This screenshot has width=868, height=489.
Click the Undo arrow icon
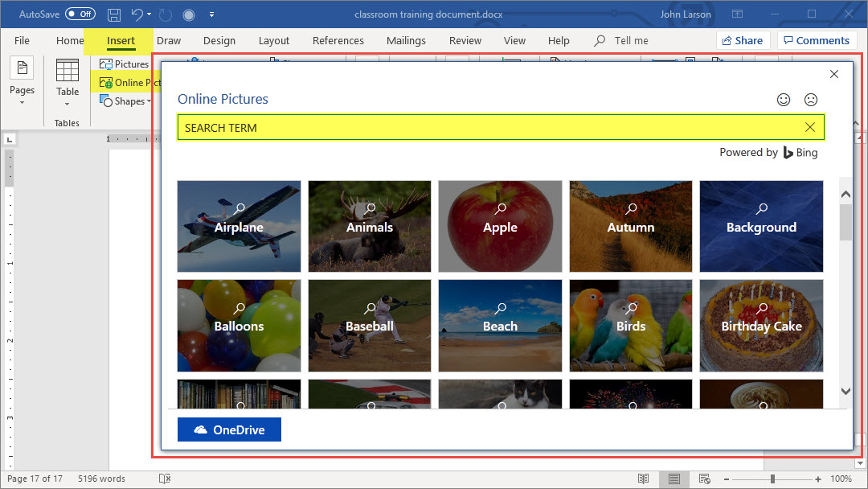[x=137, y=14]
